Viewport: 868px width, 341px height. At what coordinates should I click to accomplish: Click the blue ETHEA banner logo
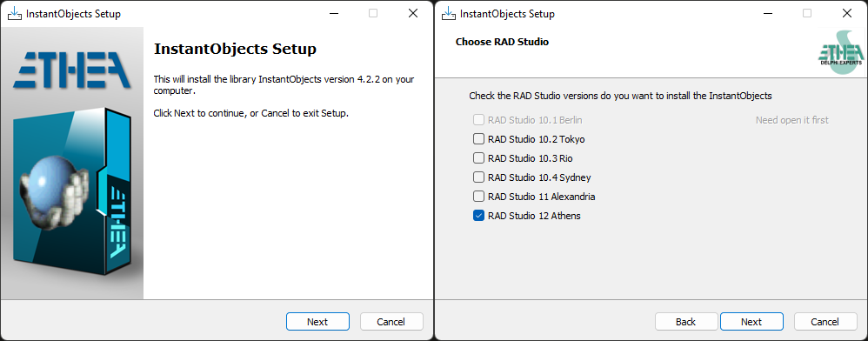(x=72, y=70)
